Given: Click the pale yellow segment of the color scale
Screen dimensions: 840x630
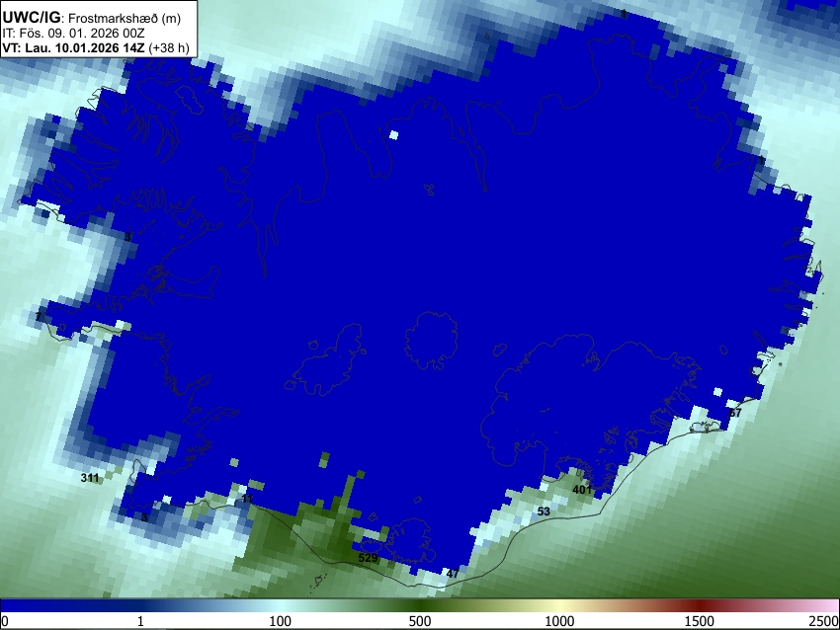Looking at the screenshot, I should 559,605.
